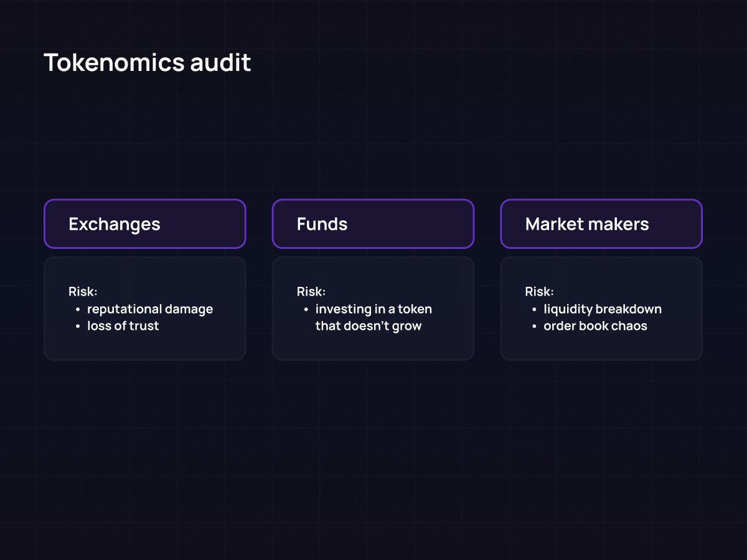Select the "liquidity breakdown" bullet text

603,309
